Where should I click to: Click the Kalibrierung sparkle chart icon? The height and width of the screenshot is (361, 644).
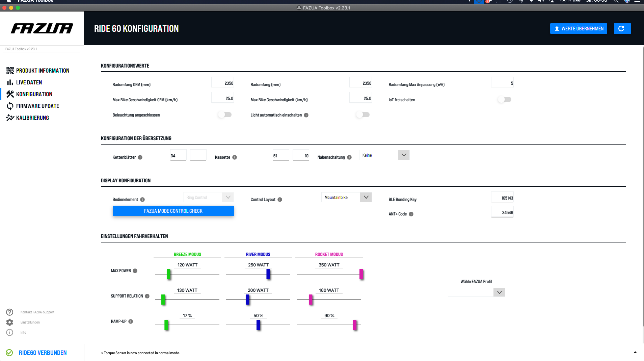click(x=10, y=118)
